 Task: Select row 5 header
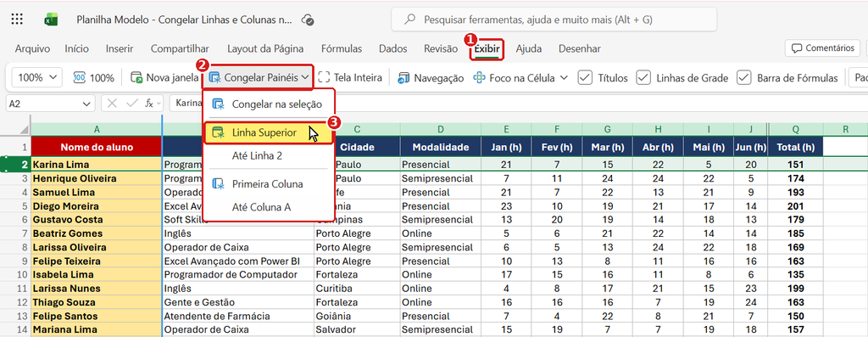point(15,206)
